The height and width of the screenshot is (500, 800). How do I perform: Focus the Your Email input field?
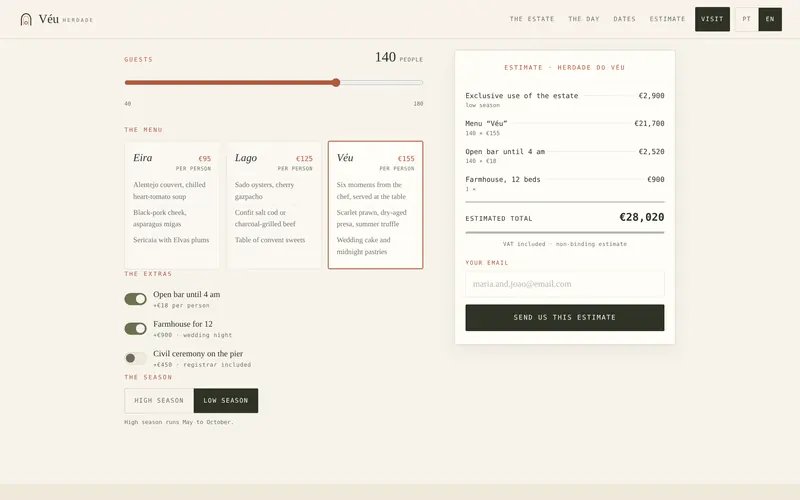point(565,284)
